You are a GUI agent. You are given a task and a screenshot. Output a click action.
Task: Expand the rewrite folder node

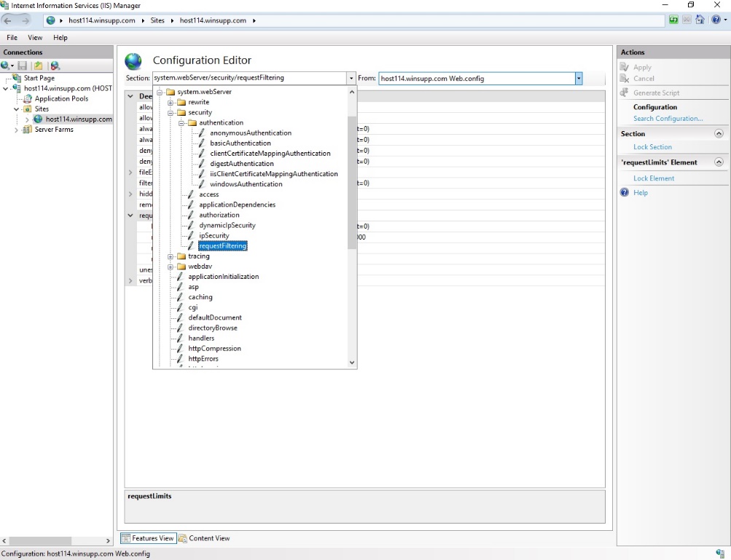coord(171,103)
